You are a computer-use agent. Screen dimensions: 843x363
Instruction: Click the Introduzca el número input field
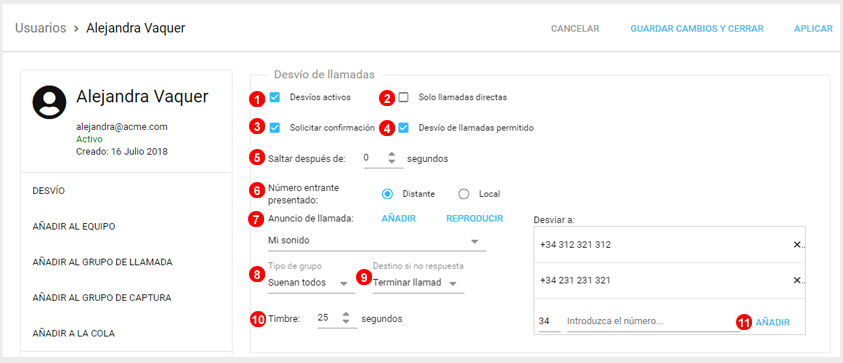[x=653, y=322]
